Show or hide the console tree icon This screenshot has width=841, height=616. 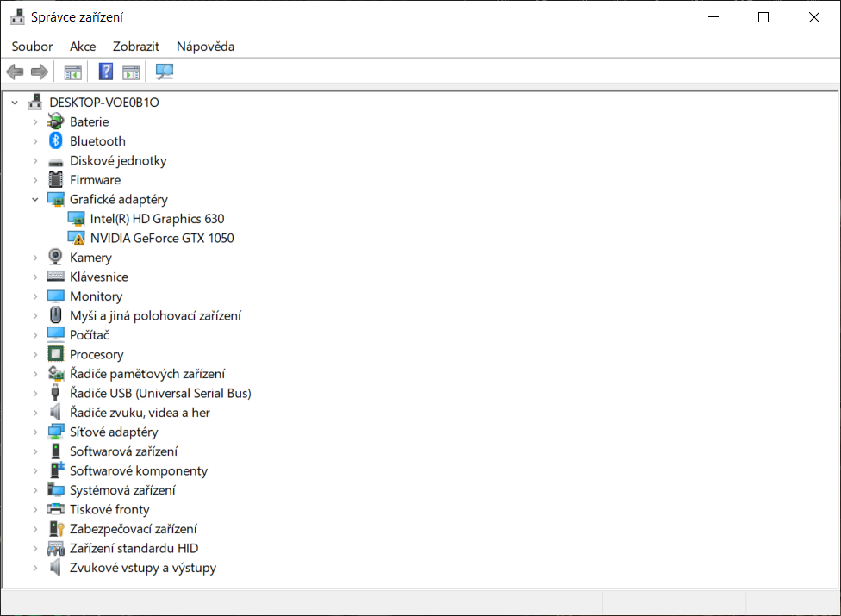73,72
